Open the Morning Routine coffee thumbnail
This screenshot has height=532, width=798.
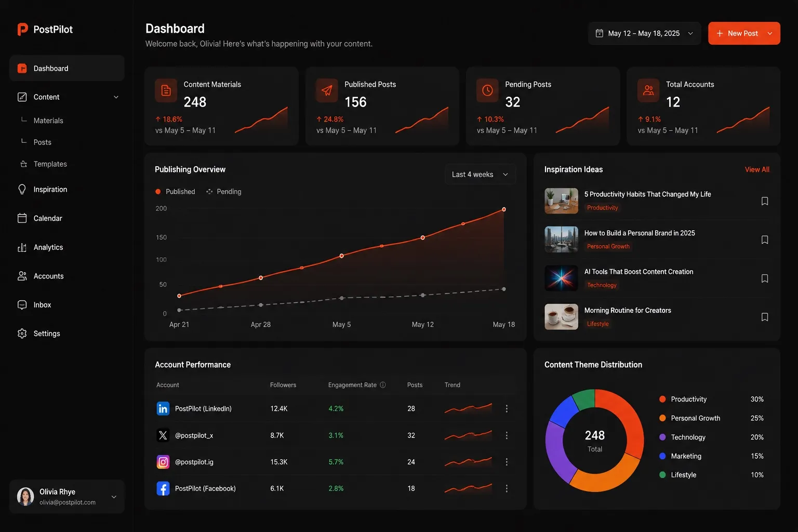tap(561, 317)
